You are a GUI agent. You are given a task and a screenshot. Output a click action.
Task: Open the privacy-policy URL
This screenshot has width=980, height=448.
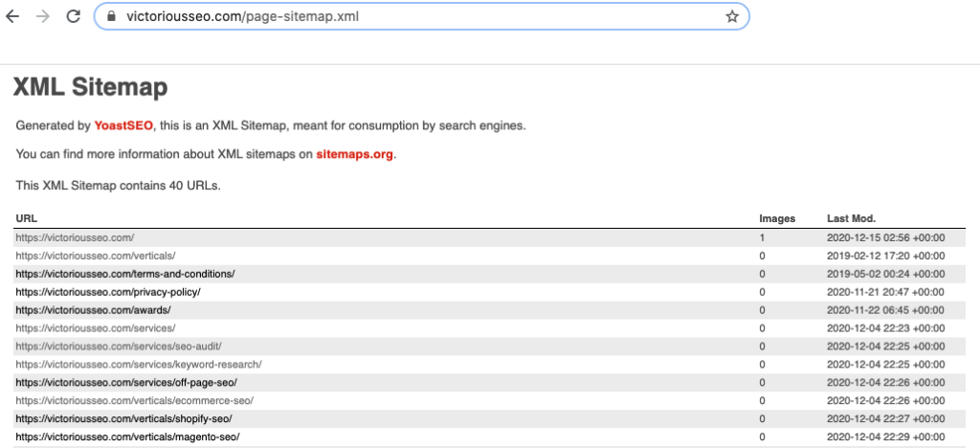(108, 292)
